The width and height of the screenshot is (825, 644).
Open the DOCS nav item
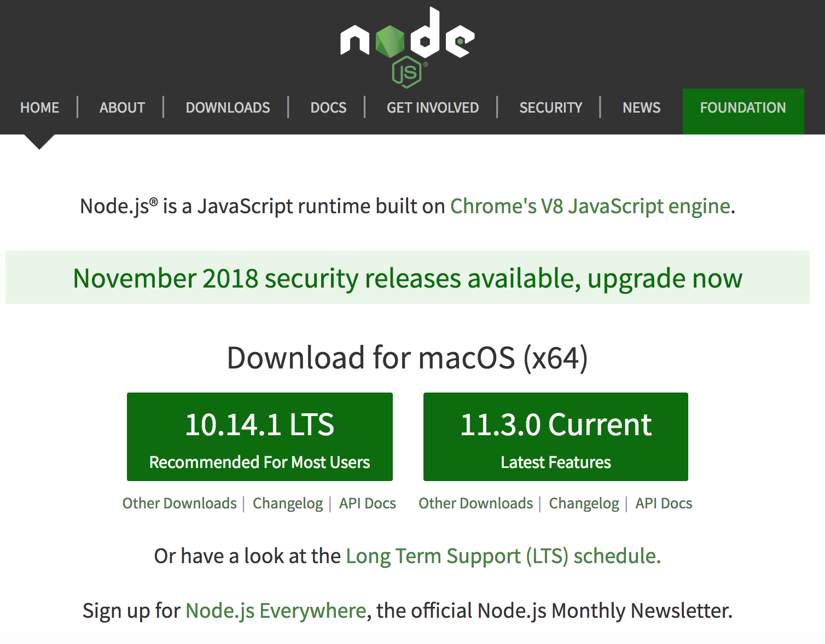[x=328, y=108]
